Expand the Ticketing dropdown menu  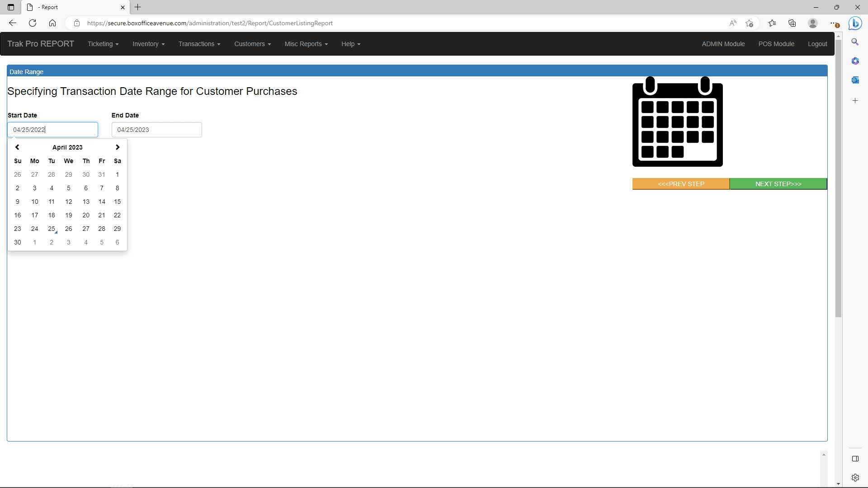(x=103, y=44)
